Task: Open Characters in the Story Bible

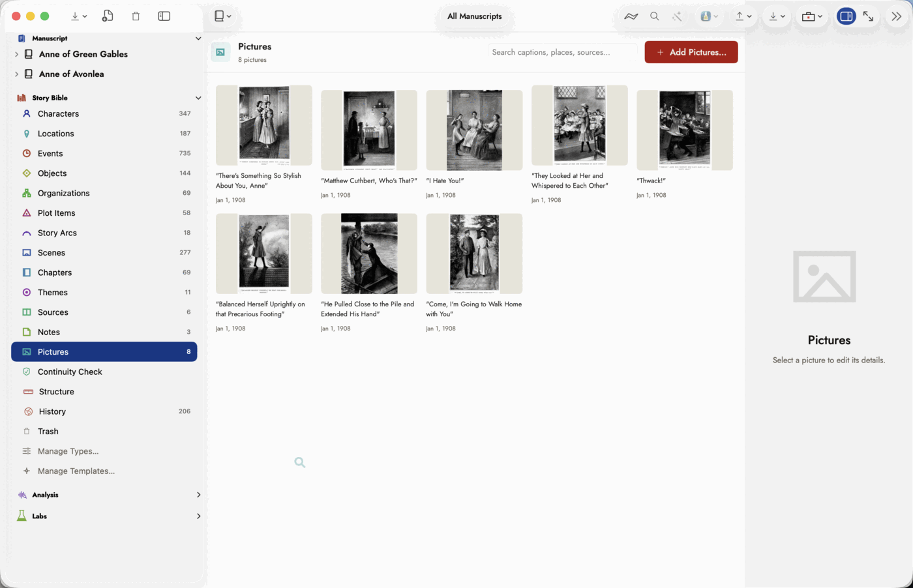Action: click(x=104, y=113)
